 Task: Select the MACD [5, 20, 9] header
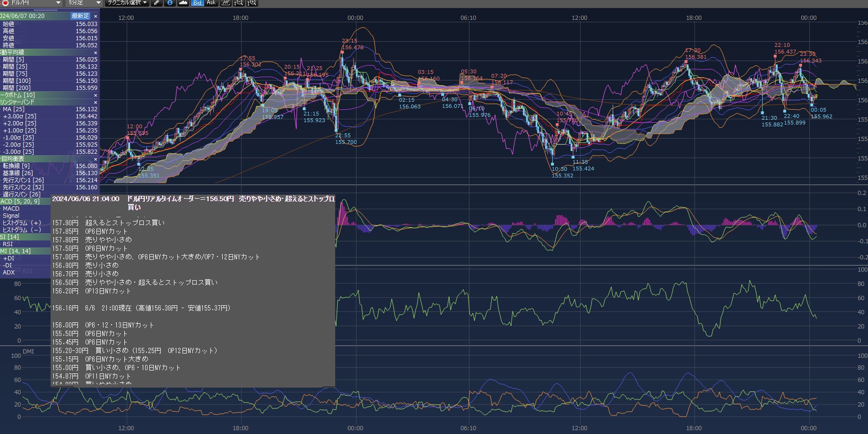pos(21,202)
